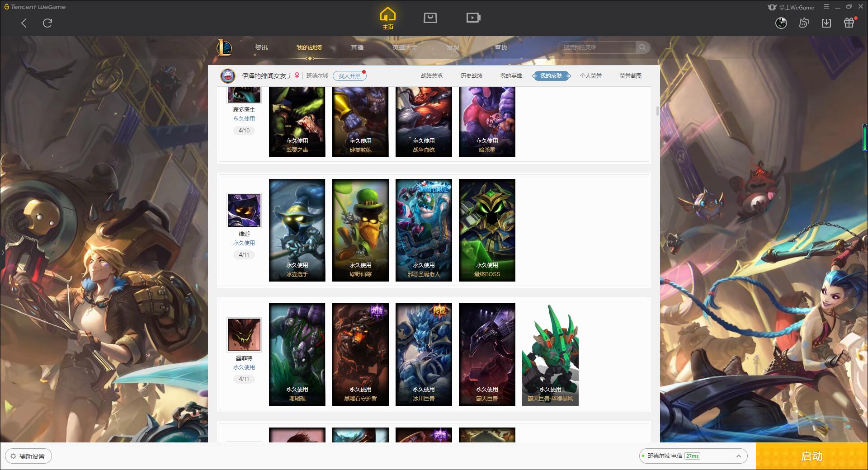Screen dimensions: 868x470
Task: Open the soccer ball icon in top bar
Action: click(x=781, y=23)
